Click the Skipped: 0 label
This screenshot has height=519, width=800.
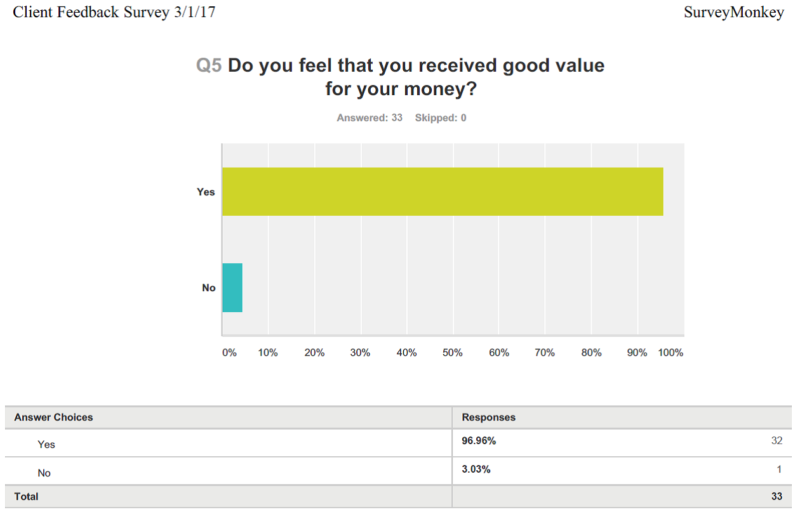[x=441, y=118]
